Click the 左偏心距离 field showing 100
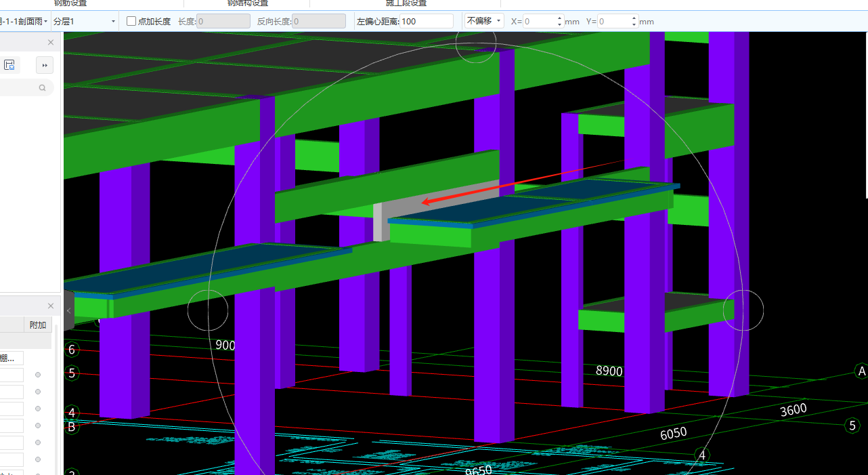This screenshot has height=475, width=868. tap(426, 22)
